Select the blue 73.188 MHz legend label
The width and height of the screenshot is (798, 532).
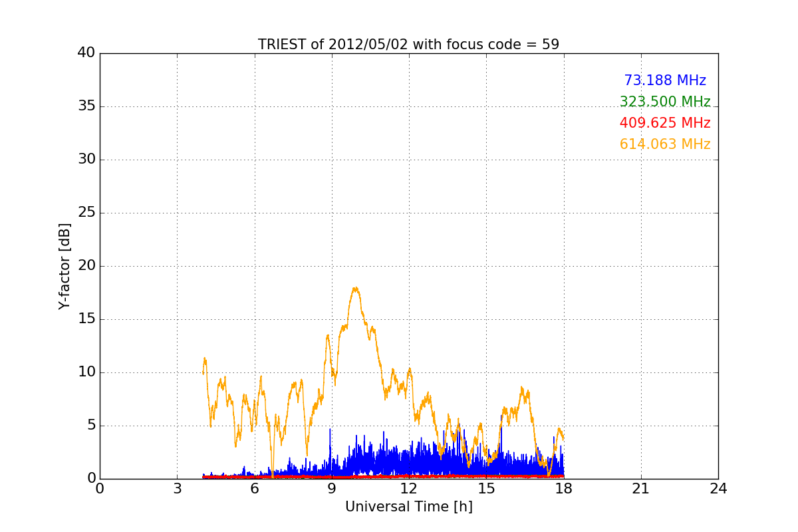pos(665,80)
